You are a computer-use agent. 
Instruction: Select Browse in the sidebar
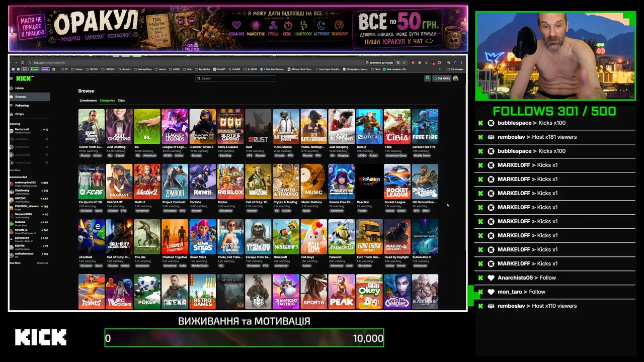(30, 97)
